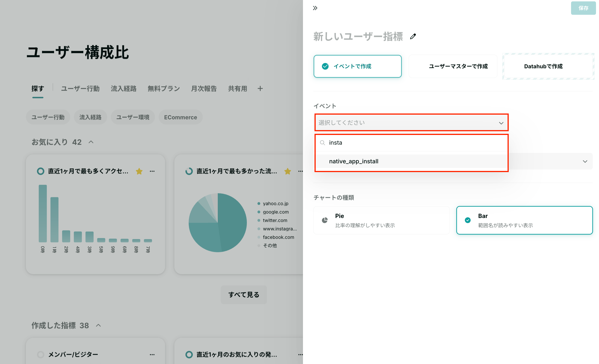This screenshot has height=364, width=599.
Task: Collapse the 作成した指標 38 section
Action: [98, 325]
